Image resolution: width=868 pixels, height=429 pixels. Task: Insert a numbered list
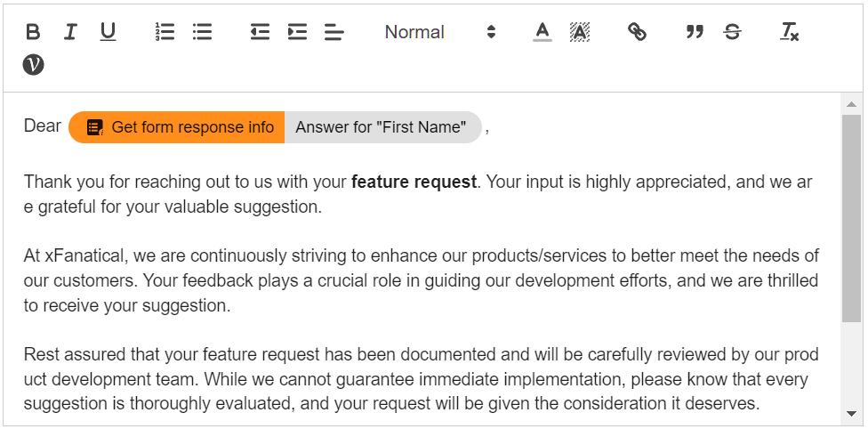click(x=165, y=32)
